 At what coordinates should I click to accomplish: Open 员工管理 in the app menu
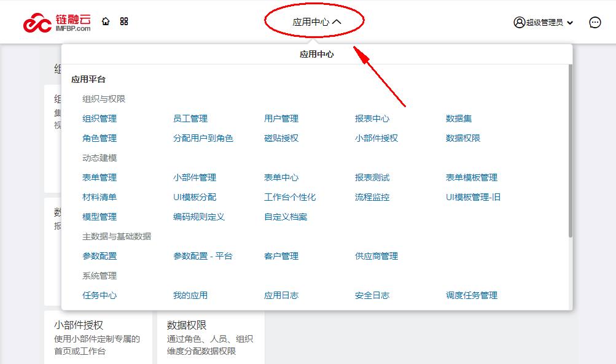click(x=190, y=118)
